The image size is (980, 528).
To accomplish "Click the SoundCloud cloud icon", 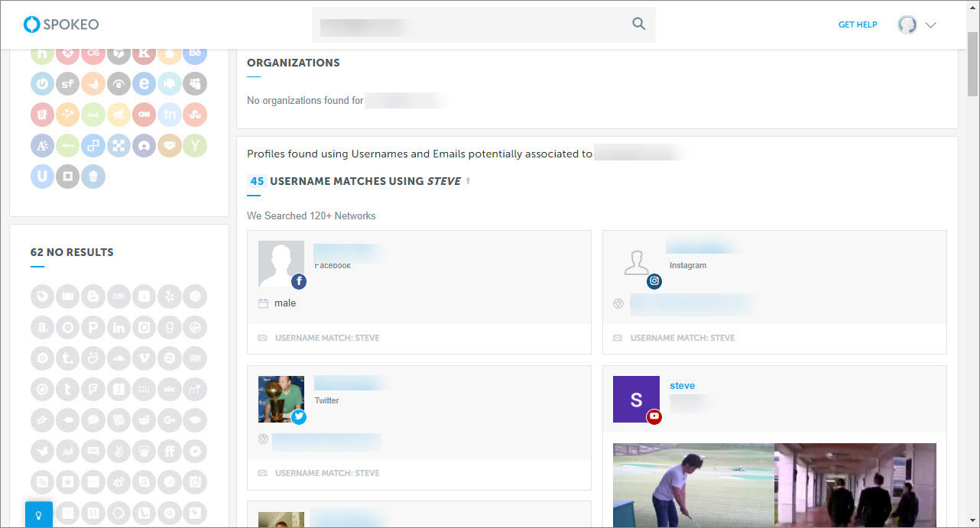I will point(118,358).
